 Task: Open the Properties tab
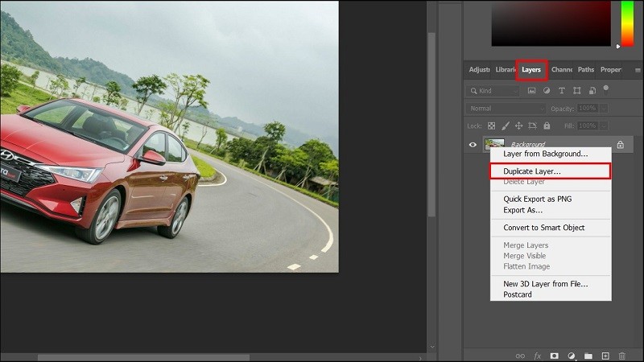[610, 70]
